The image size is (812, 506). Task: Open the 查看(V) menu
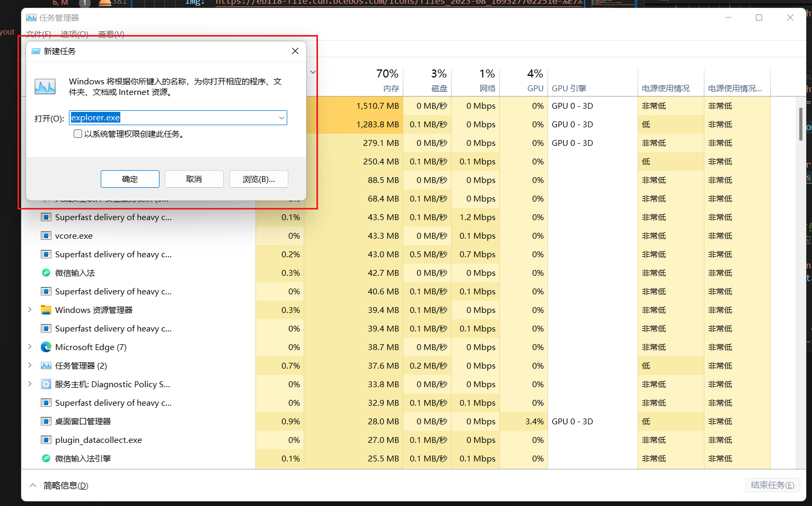click(111, 34)
